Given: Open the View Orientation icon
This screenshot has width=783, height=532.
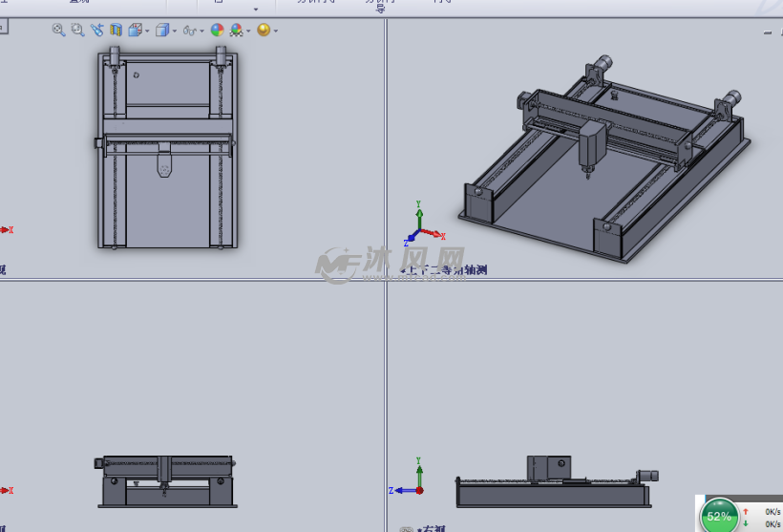Looking at the screenshot, I should [x=135, y=31].
